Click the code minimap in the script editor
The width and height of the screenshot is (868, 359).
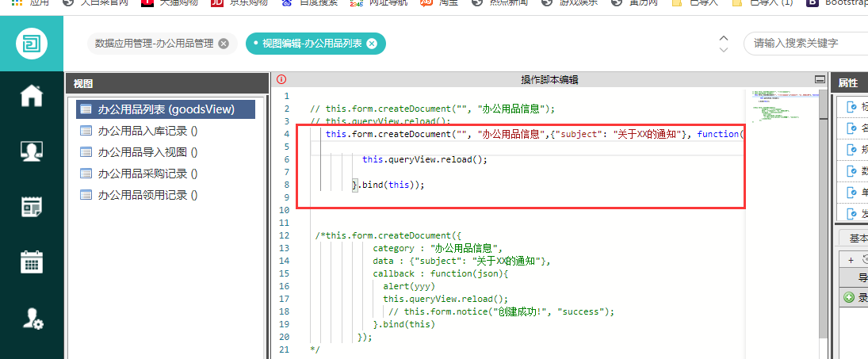point(782,105)
